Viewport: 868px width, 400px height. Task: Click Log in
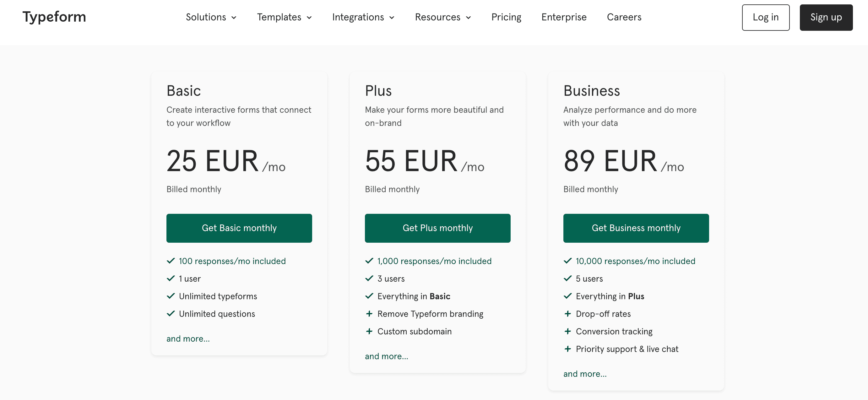pyautogui.click(x=766, y=17)
